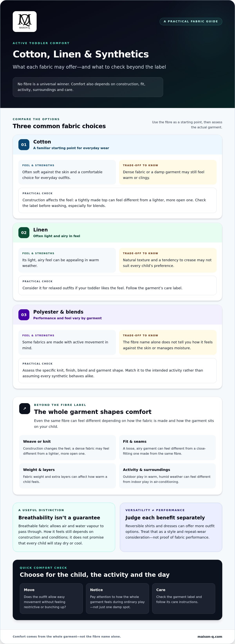Viewport: 235px width, 644px height.
Task: Select the Linen card header
Action: coord(117,233)
